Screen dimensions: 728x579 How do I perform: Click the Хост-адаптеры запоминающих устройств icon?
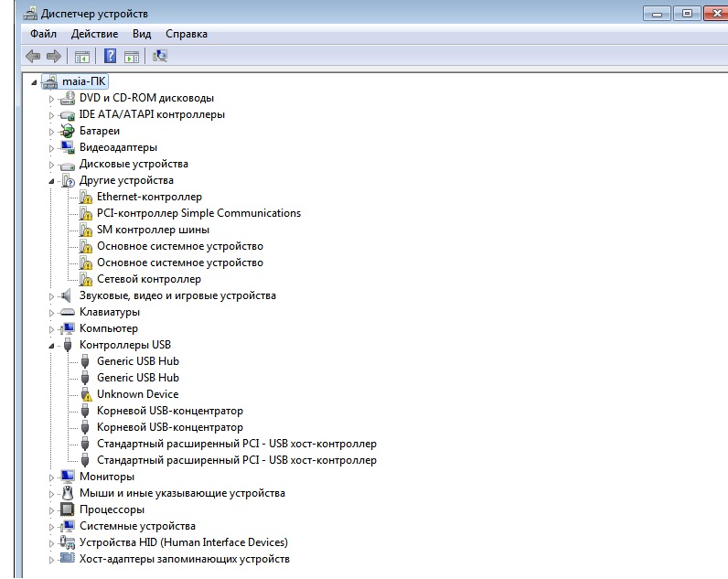pyautogui.click(x=68, y=558)
